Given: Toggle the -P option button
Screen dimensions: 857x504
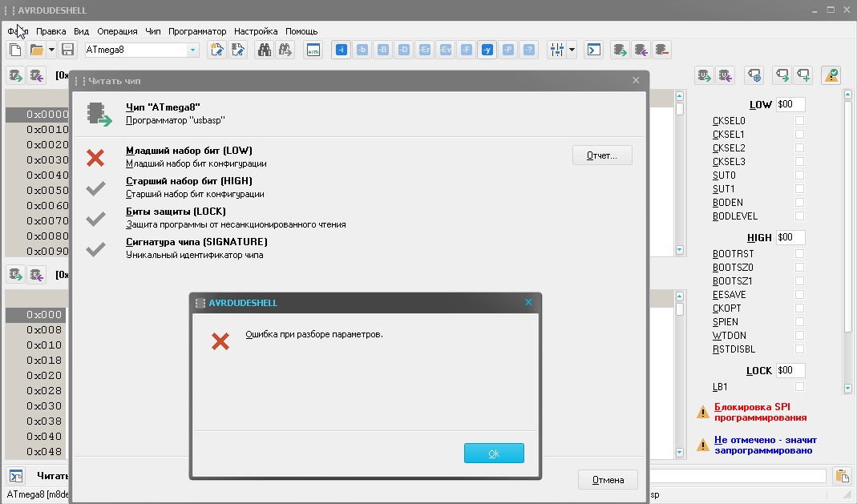Looking at the screenshot, I should click(x=507, y=50).
